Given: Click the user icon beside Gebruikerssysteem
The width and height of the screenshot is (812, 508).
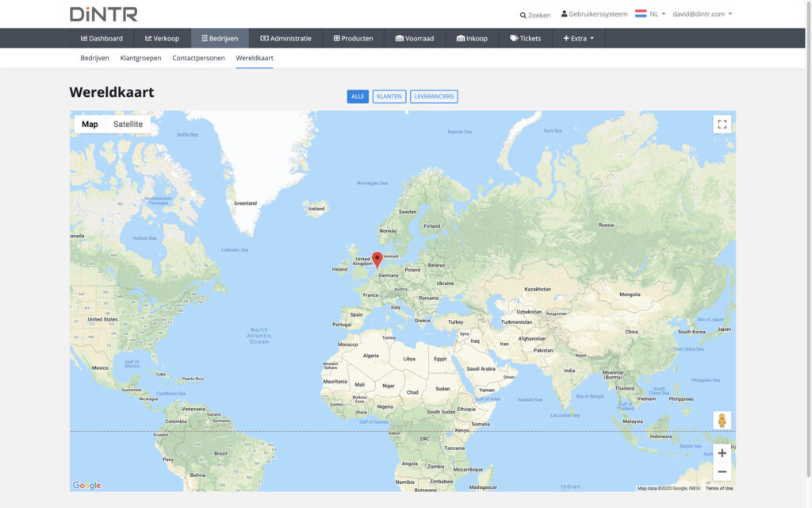Looking at the screenshot, I should [564, 14].
